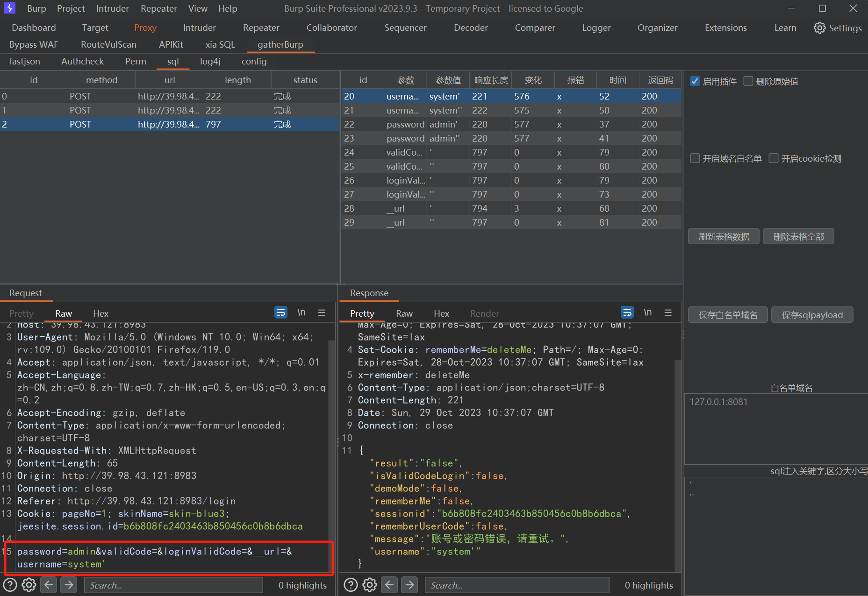The width and height of the screenshot is (868, 596).
Task: Open the Extensions tab
Action: (x=726, y=28)
